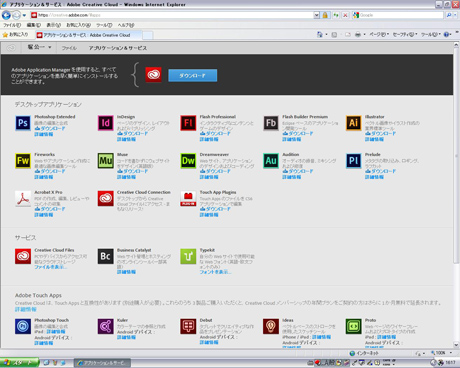The width and height of the screenshot is (460, 368).
Task: Click the Photoshop Extended Ps icon
Action: 23,123
